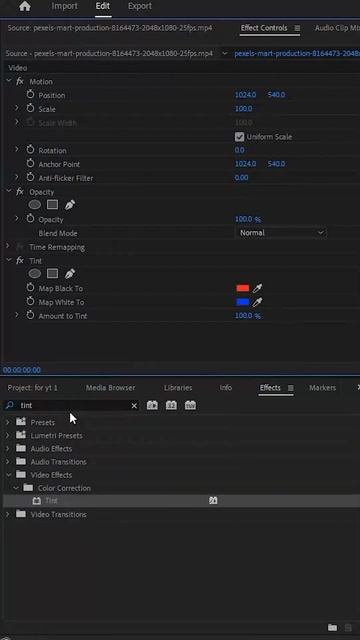
Task: Open the Effects panel menu icon
Action: click(291, 388)
